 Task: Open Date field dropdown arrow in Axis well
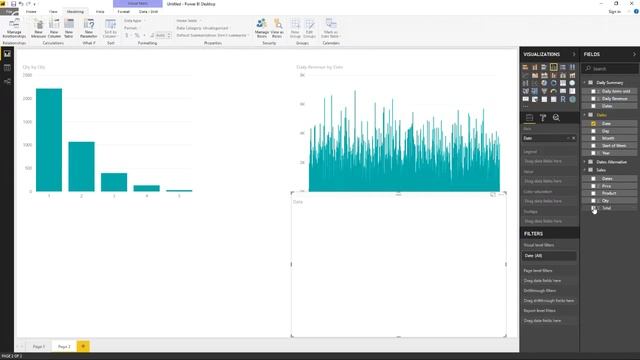(x=568, y=138)
